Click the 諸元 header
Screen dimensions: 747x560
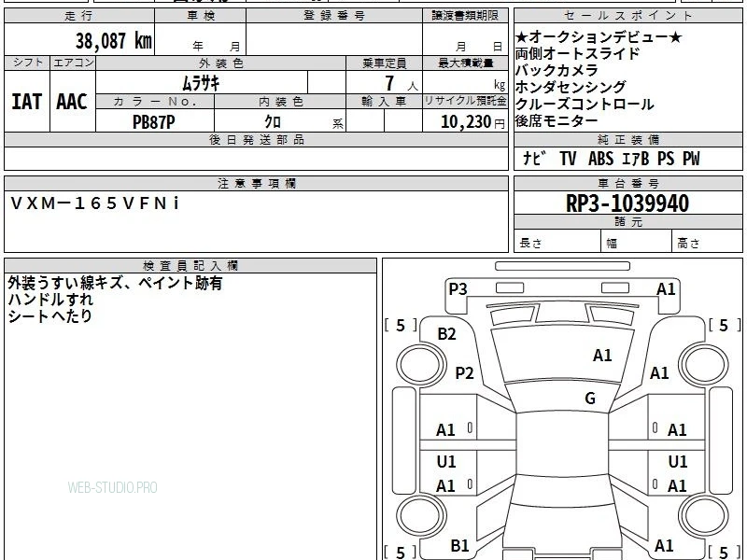627,221
